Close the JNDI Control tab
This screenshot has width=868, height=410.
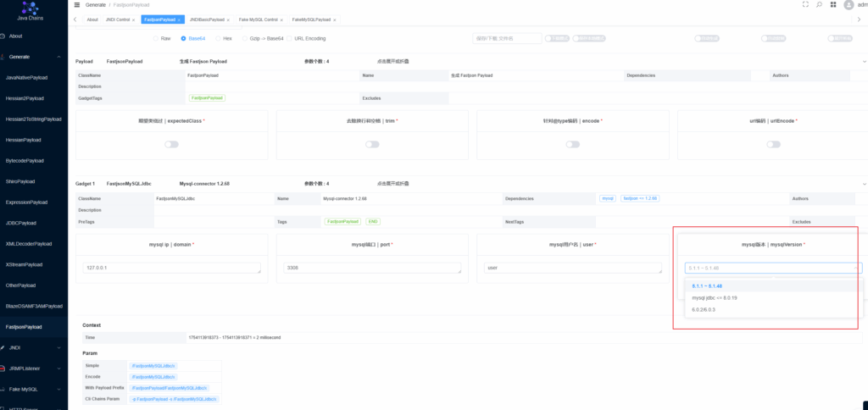(133, 19)
